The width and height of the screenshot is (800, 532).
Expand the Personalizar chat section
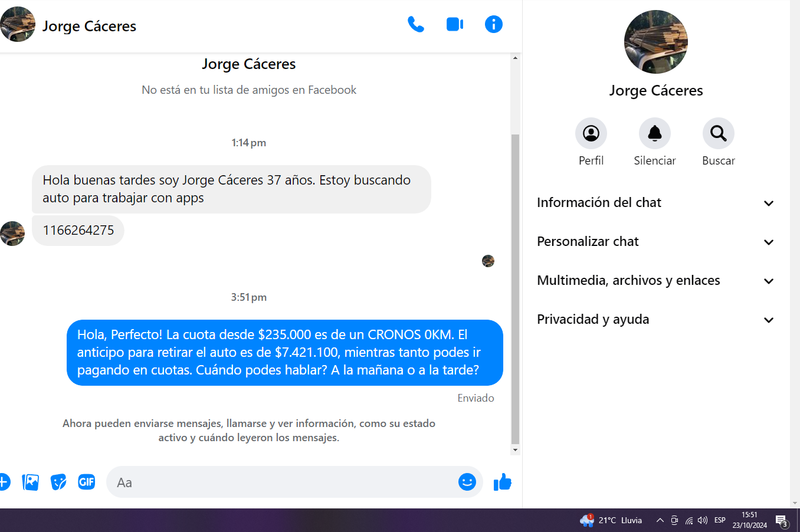(655, 242)
